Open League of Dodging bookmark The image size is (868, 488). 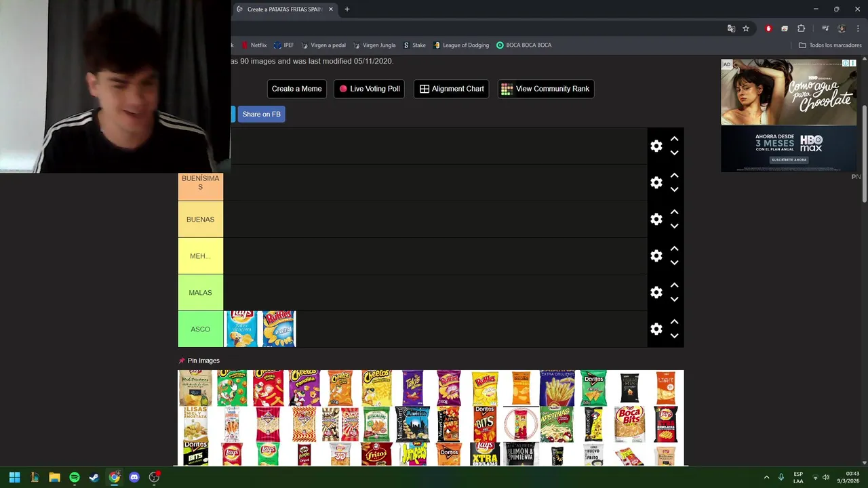(x=461, y=45)
